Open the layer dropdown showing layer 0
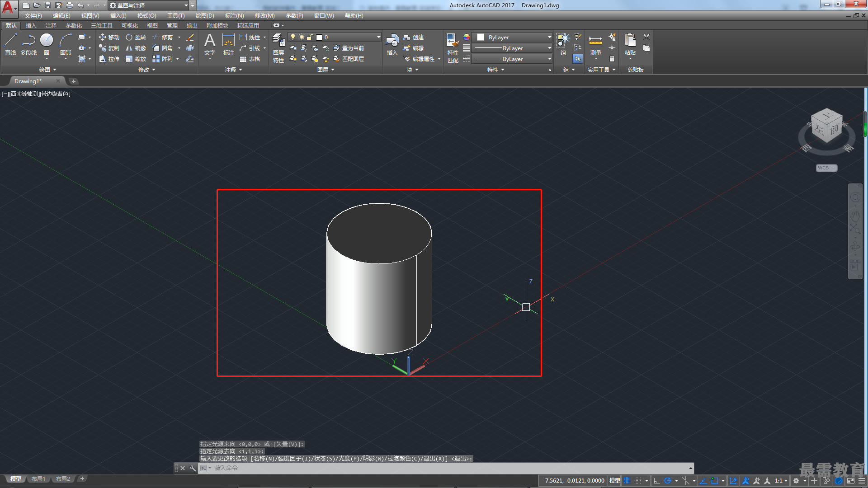 (x=335, y=37)
